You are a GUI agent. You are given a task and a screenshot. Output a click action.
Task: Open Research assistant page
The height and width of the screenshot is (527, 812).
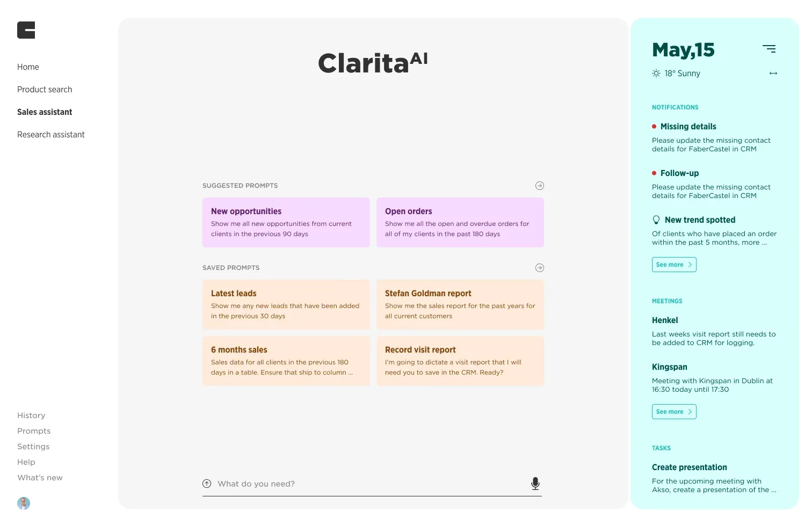click(51, 135)
